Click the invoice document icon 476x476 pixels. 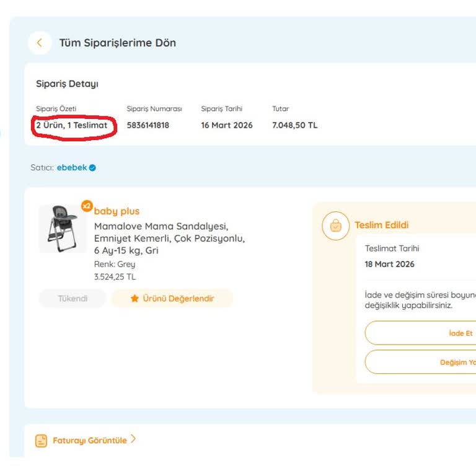coord(42,441)
